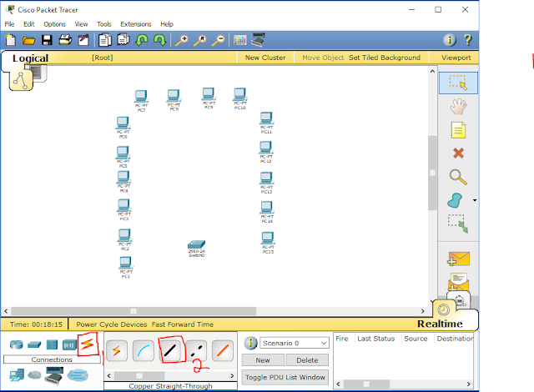
Task: Open the Custom Devices Dialog icon
Action: click(258, 40)
